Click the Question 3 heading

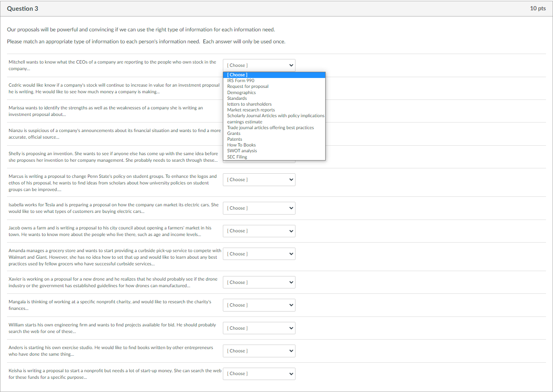(23, 9)
